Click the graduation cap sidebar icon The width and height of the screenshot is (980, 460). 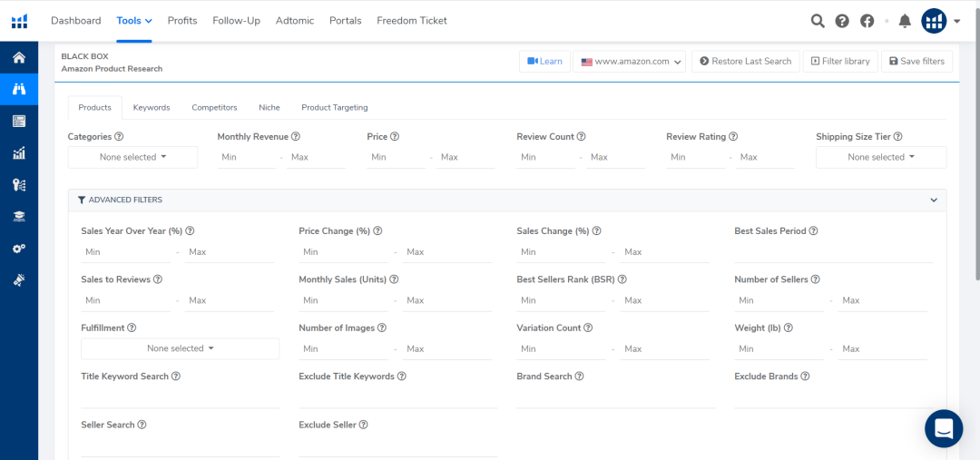click(x=19, y=216)
